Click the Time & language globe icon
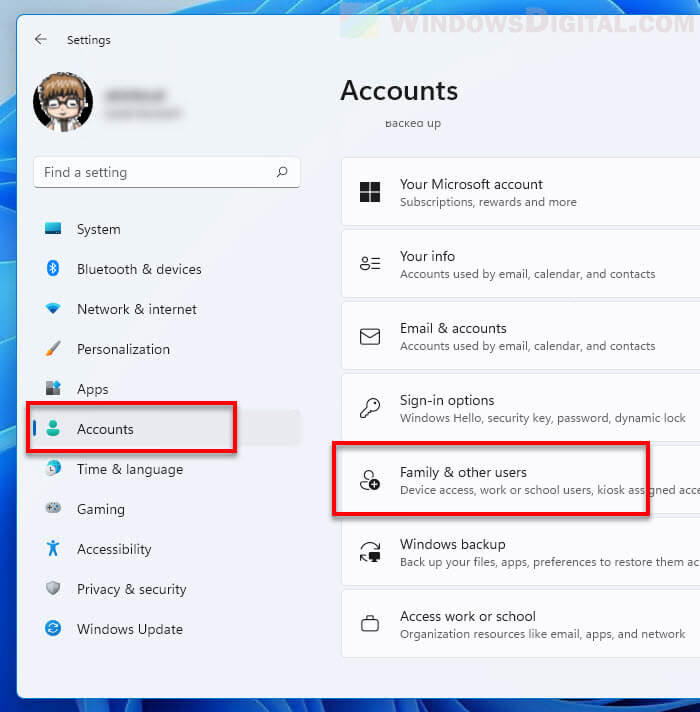The image size is (700, 712). click(53, 468)
